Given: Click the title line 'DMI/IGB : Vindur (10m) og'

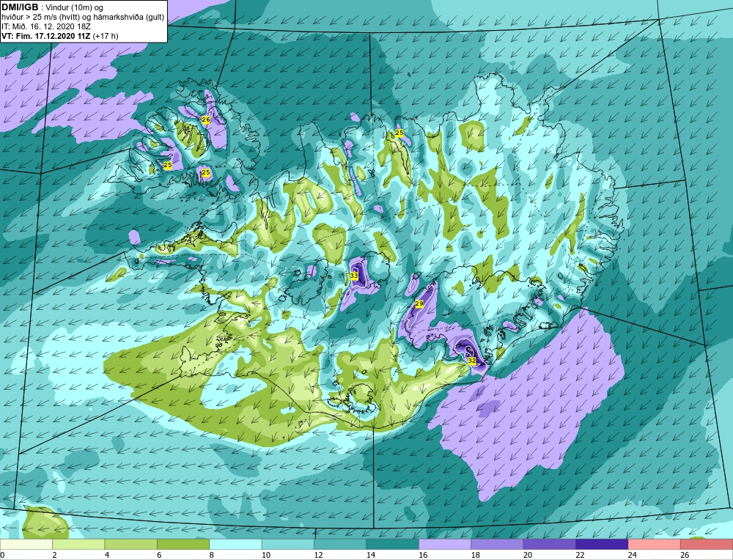Looking at the screenshot, I should pos(53,7).
